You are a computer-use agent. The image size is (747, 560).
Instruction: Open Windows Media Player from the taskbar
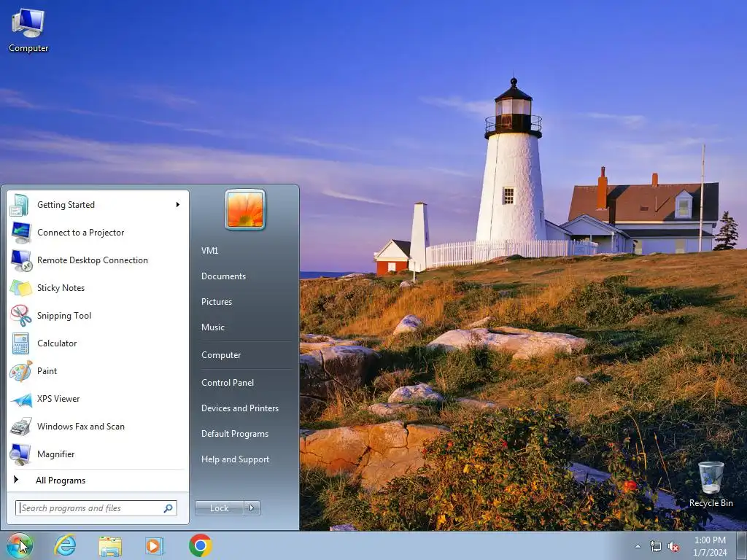(155, 545)
